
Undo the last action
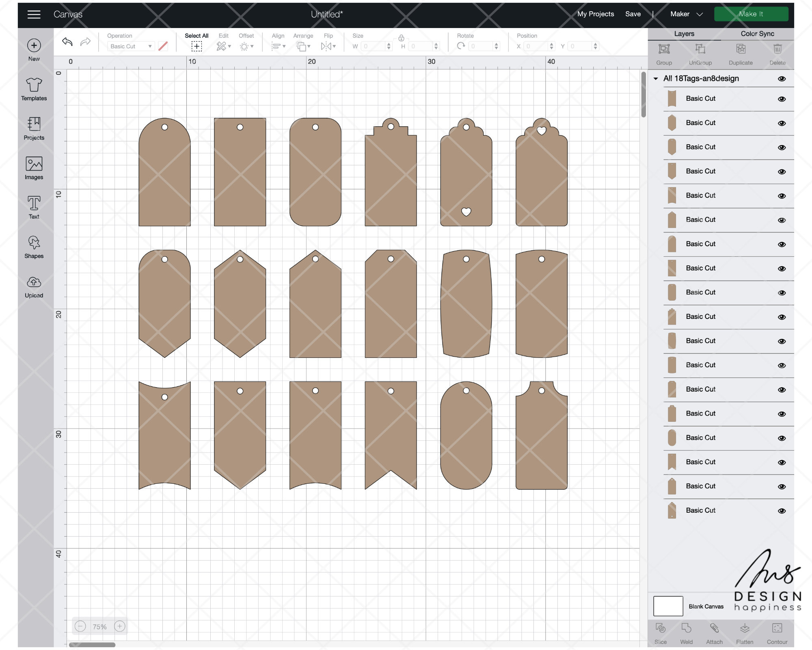67,41
